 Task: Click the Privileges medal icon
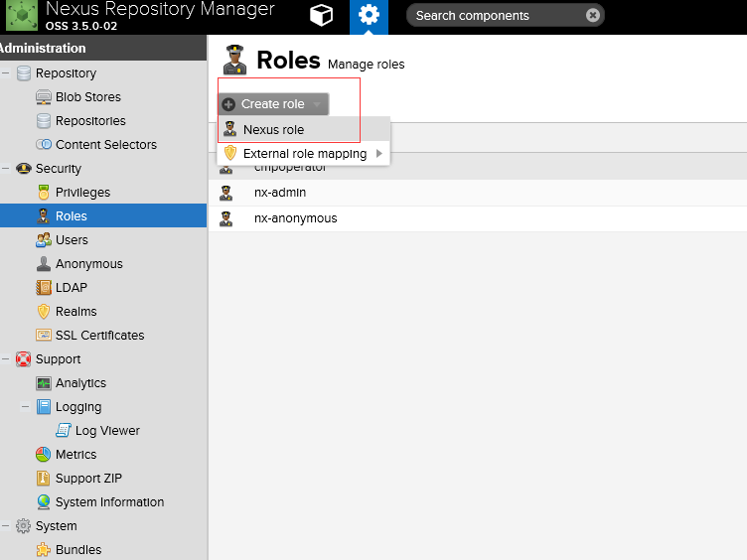point(44,193)
